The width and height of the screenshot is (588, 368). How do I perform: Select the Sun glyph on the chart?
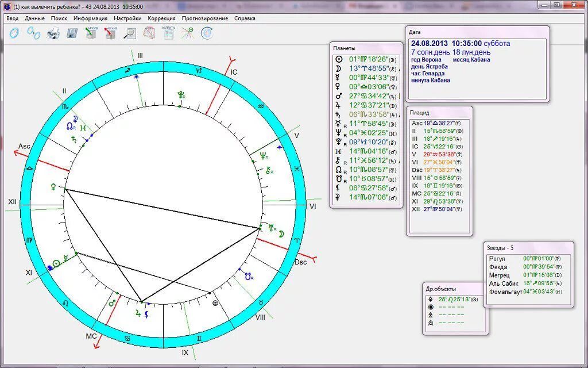[56, 263]
